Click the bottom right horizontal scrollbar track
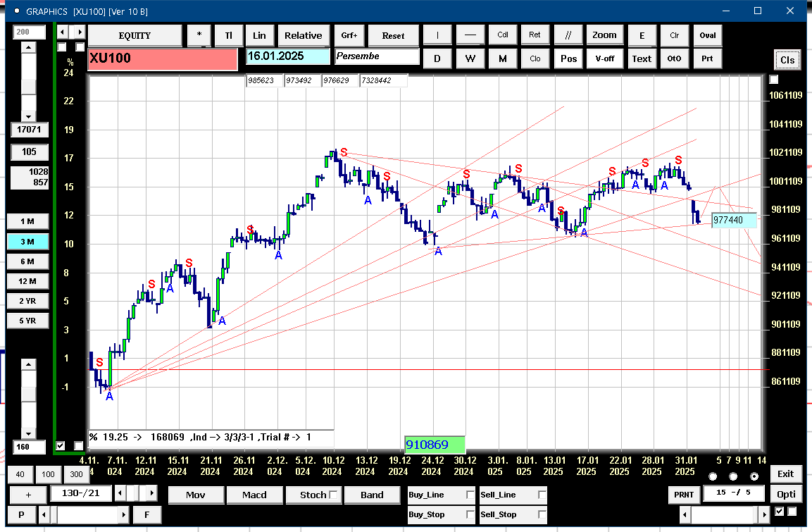The image size is (812, 532). coord(724,514)
